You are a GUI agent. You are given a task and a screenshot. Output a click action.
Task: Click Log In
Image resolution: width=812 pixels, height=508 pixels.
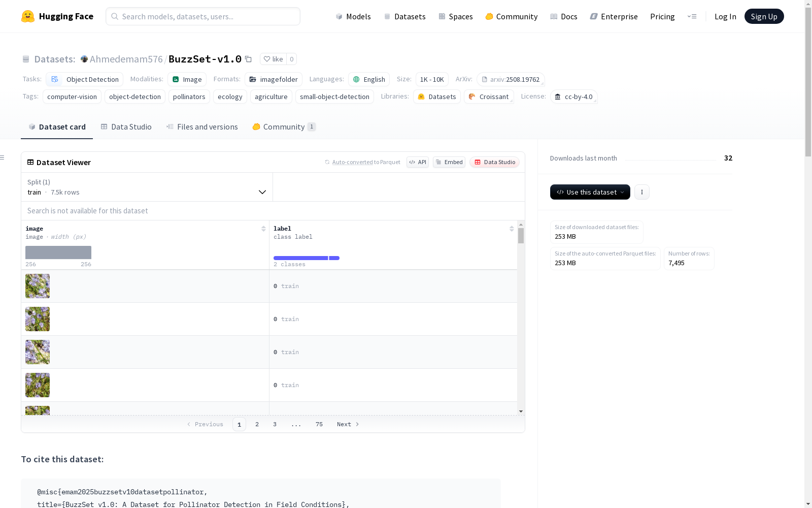point(725,16)
